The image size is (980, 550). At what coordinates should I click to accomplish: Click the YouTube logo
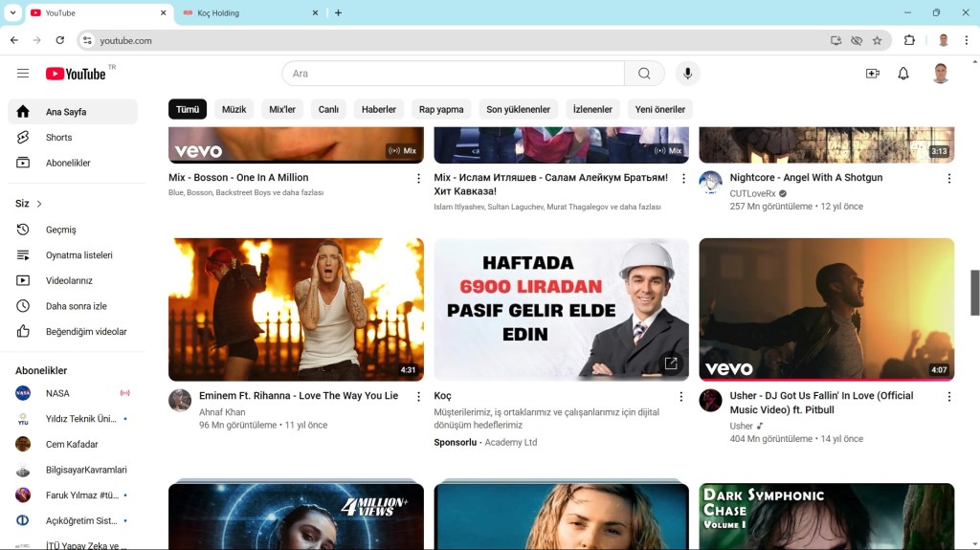pos(76,74)
